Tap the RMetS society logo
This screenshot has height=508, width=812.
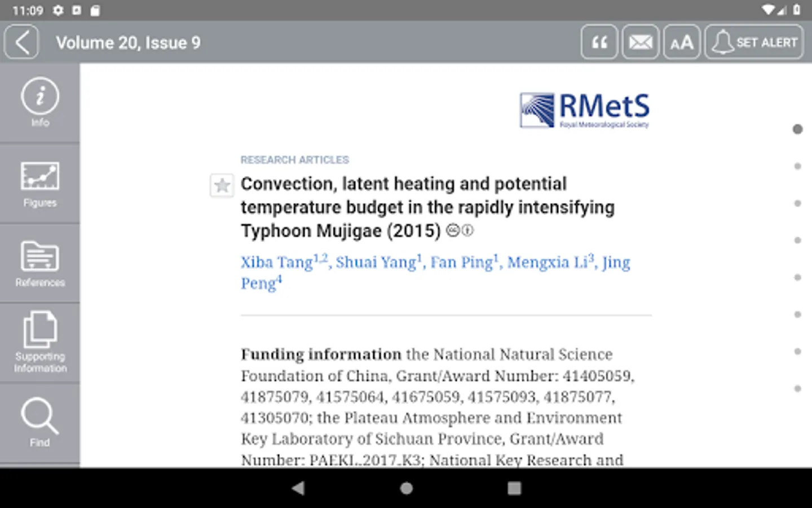click(585, 110)
